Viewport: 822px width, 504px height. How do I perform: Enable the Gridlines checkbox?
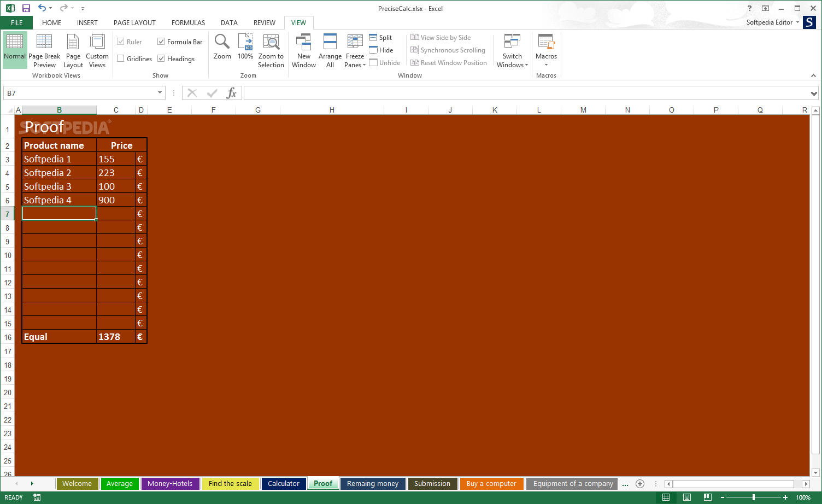121,58
